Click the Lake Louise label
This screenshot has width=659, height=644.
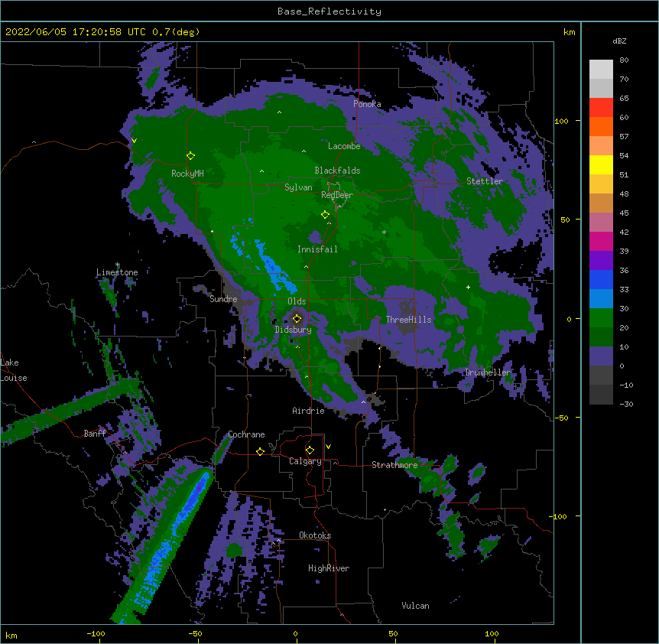click(14, 370)
